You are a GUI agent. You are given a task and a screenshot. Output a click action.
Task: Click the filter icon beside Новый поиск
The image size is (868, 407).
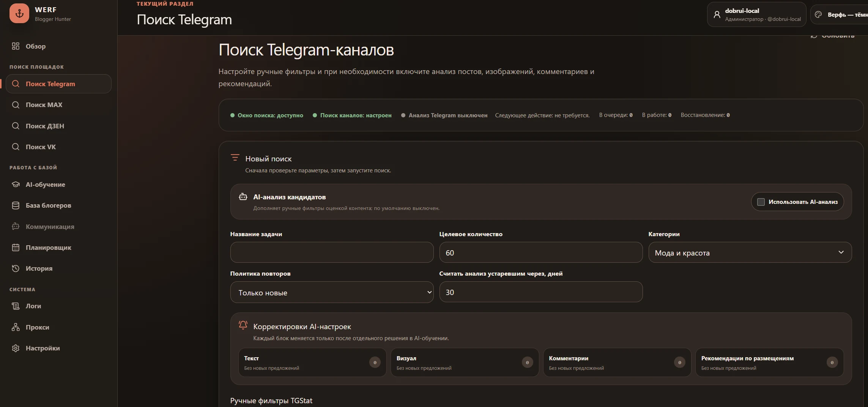click(235, 158)
